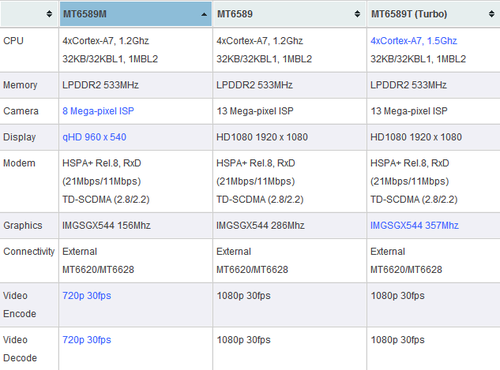Image resolution: width=500 pixels, height=370 pixels.
Task: Click the 720p 30fps Video Encode link
Action: click(87, 296)
